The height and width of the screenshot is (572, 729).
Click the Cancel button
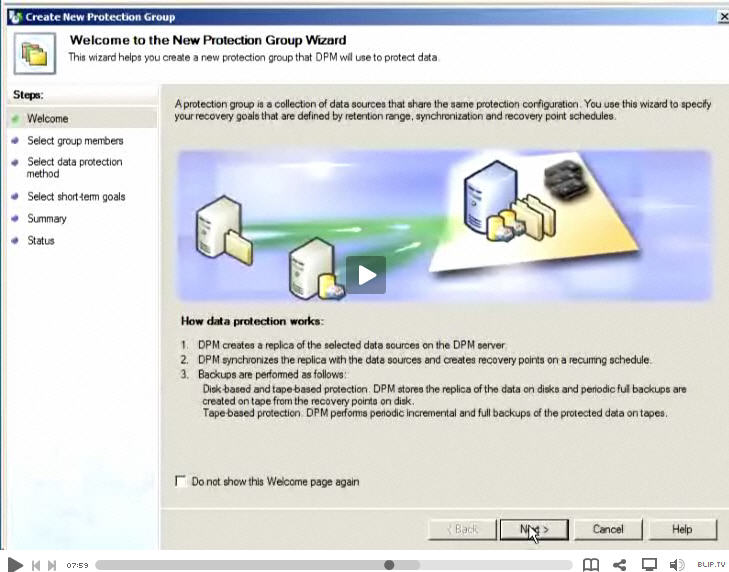pyautogui.click(x=608, y=529)
